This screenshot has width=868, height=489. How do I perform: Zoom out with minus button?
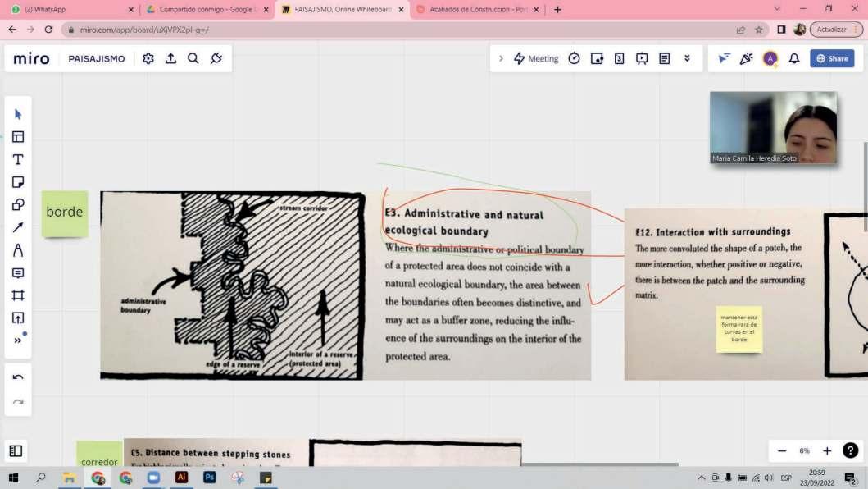782,451
